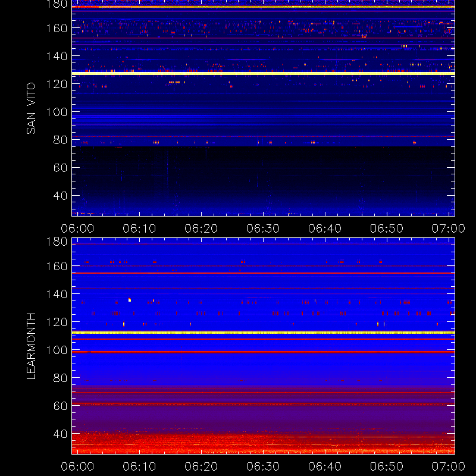Screen dimensions: 476x476
Task: Click 06:50 time label under Learmonth plot
Action: pyautogui.click(x=387, y=466)
